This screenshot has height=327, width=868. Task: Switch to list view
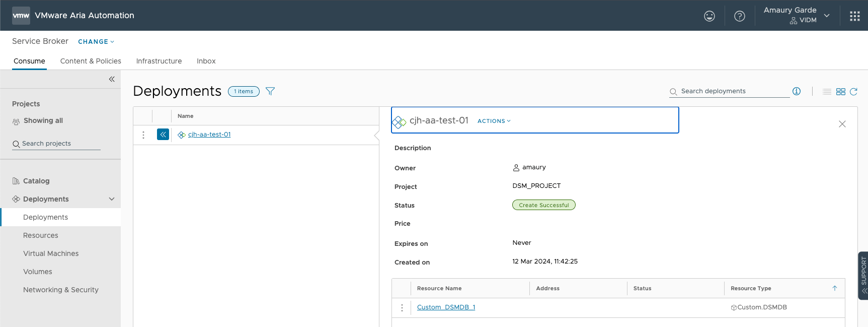click(x=827, y=92)
